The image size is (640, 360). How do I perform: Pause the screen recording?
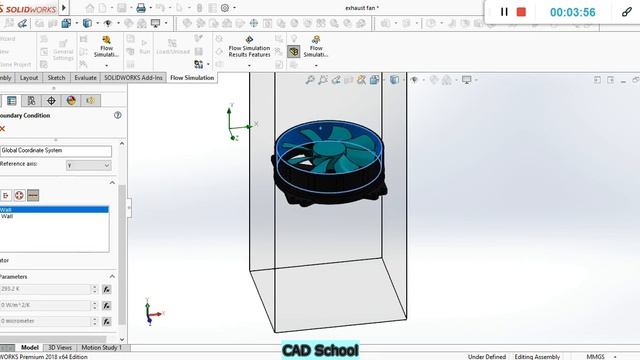point(504,12)
